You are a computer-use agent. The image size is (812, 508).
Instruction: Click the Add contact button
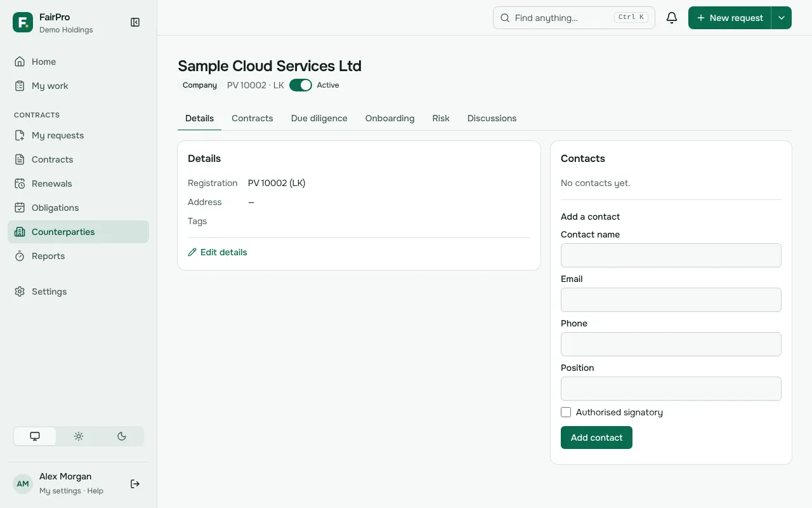(596, 438)
